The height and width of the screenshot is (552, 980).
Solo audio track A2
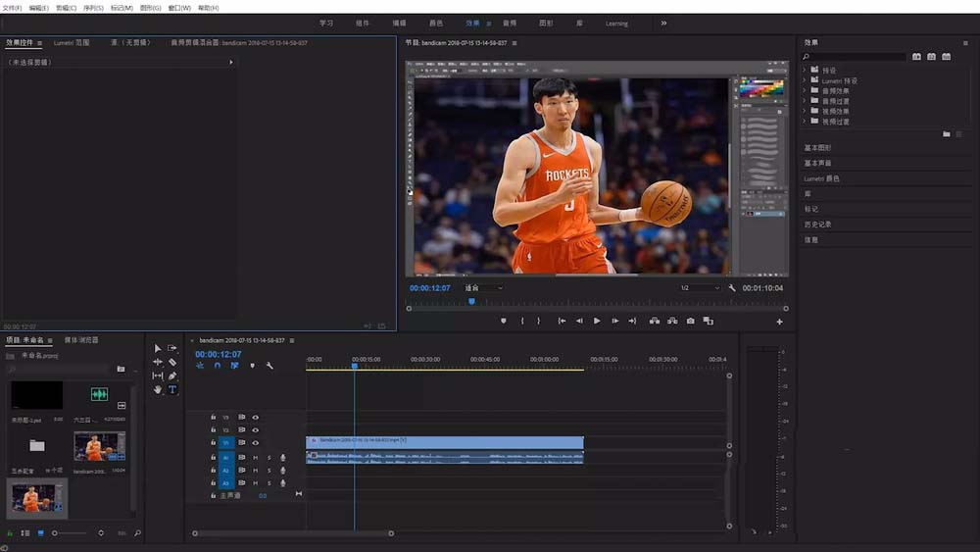[x=269, y=471]
